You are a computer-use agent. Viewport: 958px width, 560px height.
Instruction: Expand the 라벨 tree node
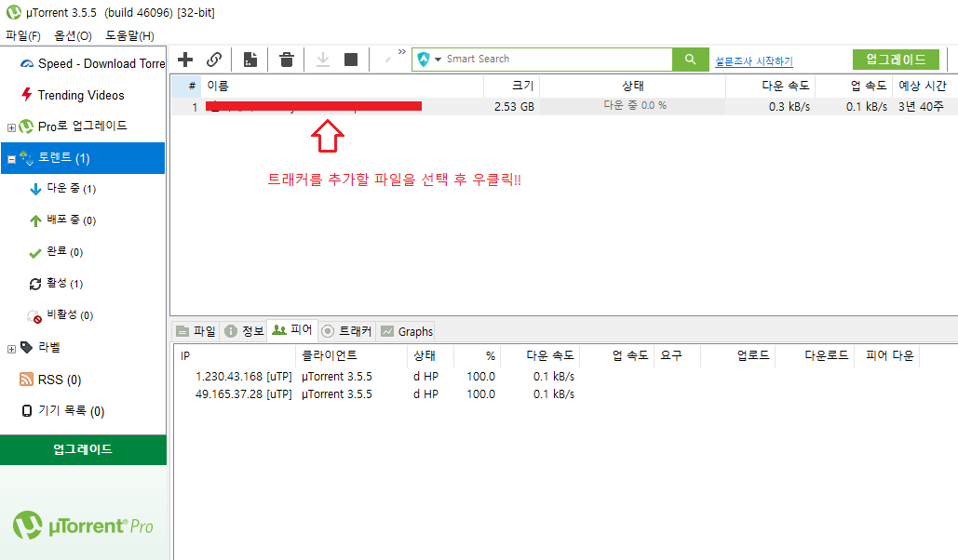point(11,350)
